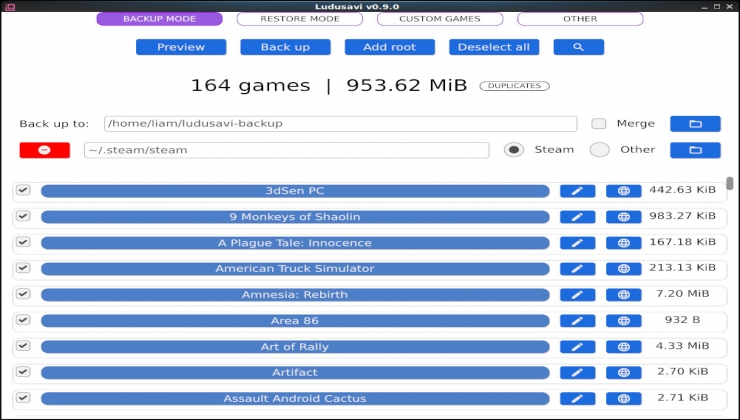
Task: Open web info for 3dSen PC
Action: 623,191
